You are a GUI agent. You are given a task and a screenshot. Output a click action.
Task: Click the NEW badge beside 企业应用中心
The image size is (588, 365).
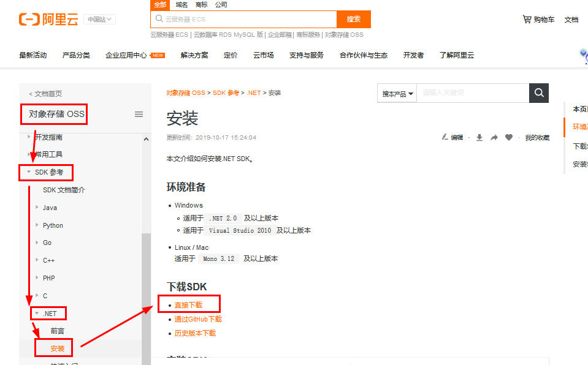point(158,56)
